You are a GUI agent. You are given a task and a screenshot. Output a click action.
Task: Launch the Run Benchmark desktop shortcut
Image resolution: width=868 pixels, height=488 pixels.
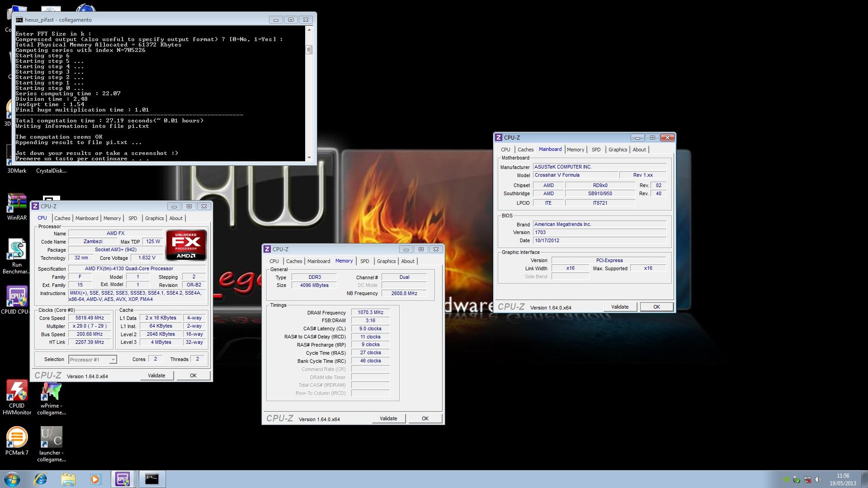(17, 256)
